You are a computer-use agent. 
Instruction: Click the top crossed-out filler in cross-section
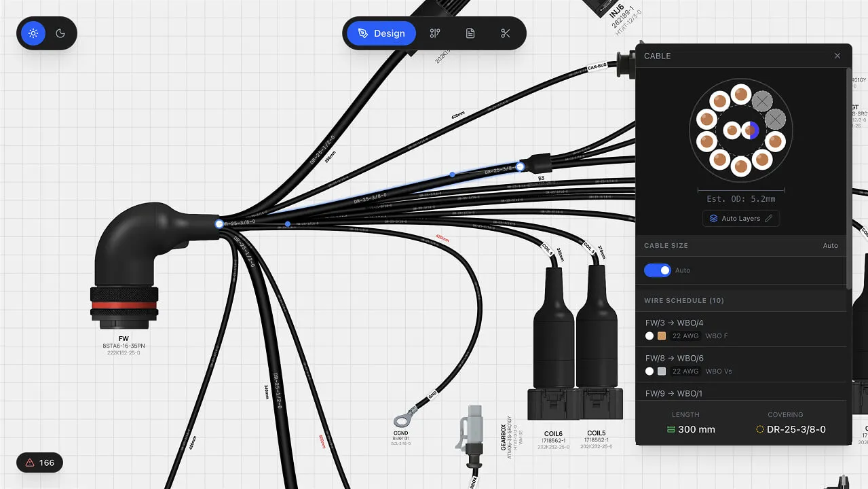click(761, 101)
